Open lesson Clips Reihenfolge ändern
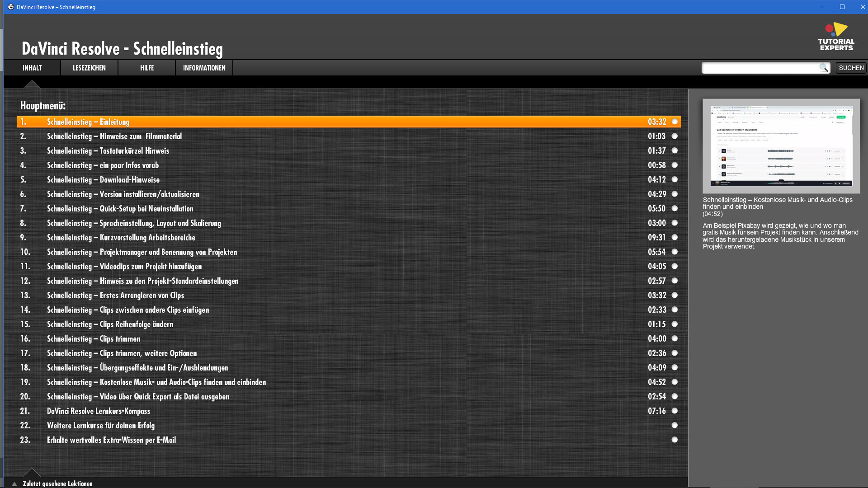 [x=349, y=324]
